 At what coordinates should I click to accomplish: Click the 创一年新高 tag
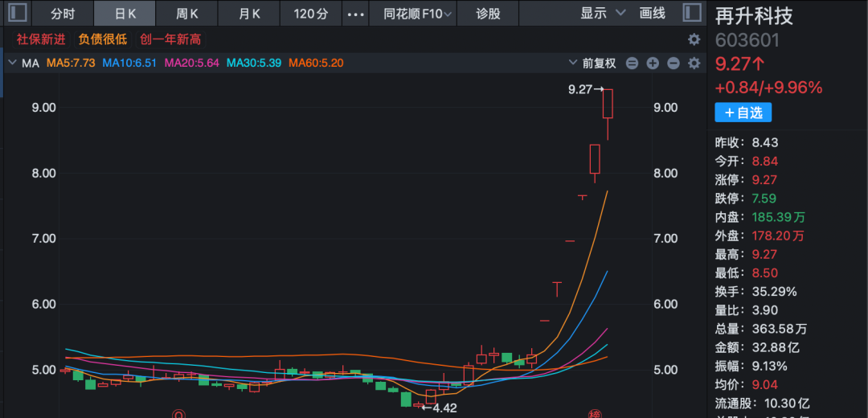tap(170, 39)
